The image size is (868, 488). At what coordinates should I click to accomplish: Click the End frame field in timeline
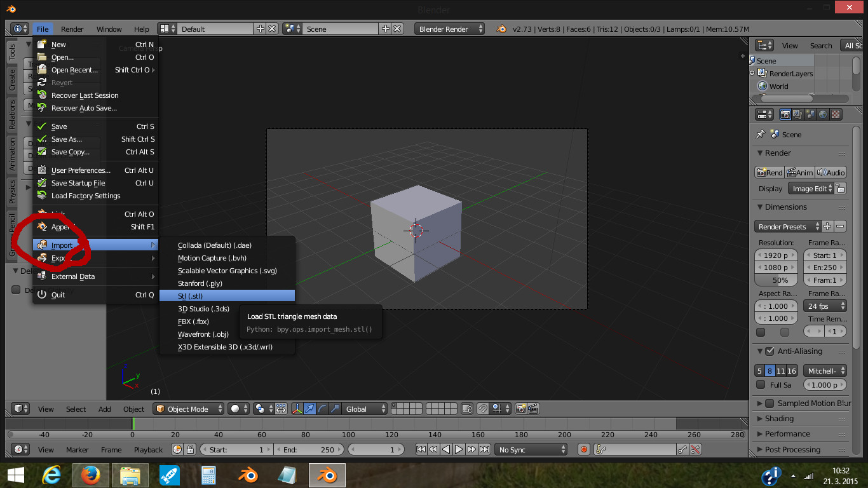pos(309,449)
